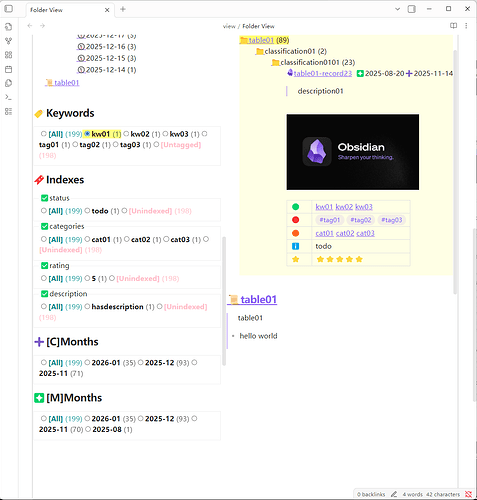
Task: Open the tab list dropdown chevron
Action: 397,9
